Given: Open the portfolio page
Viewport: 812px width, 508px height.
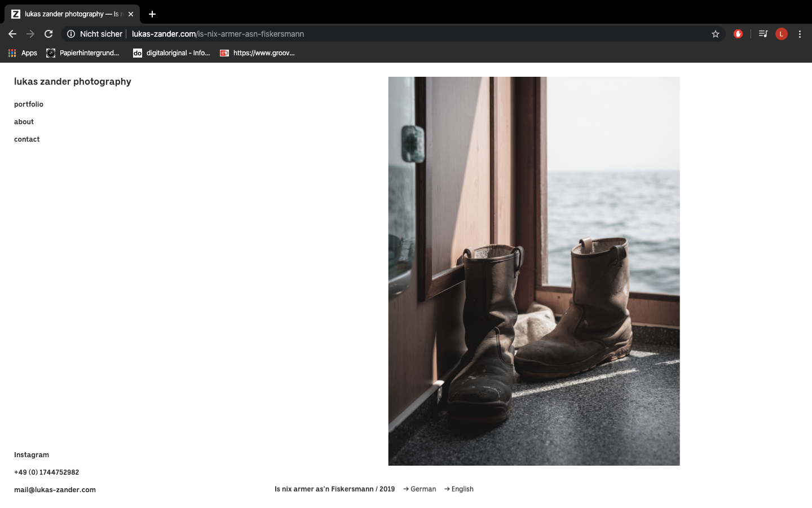Looking at the screenshot, I should (x=29, y=104).
